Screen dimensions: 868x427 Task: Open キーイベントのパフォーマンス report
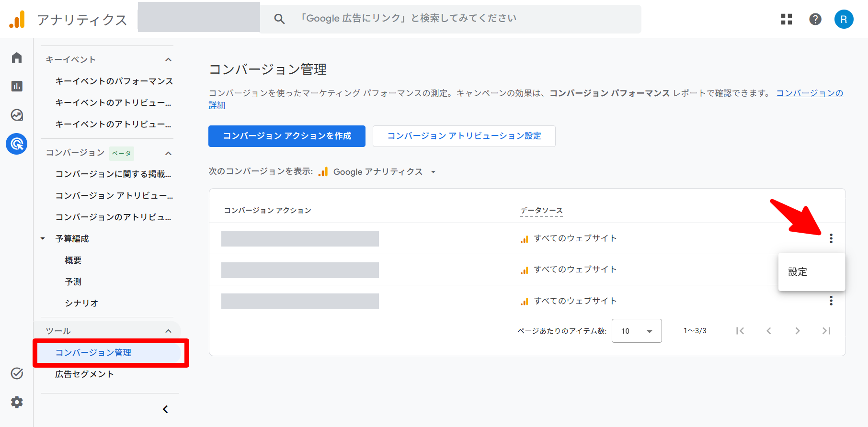114,81
